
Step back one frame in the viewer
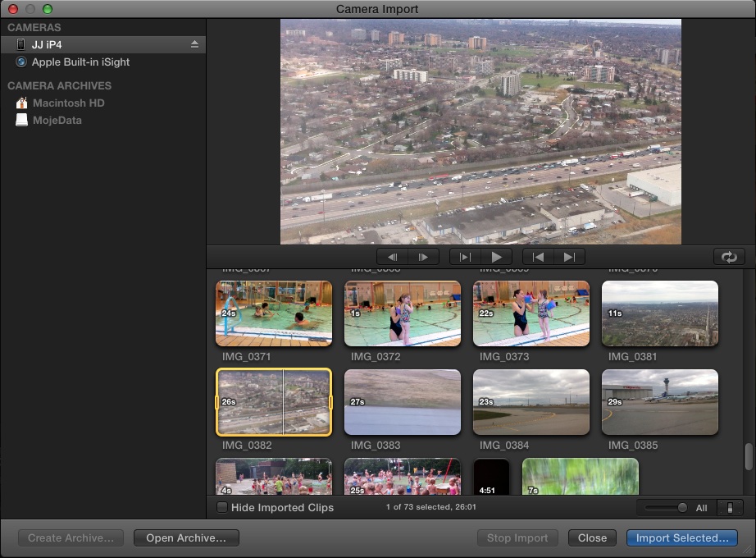tap(392, 257)
